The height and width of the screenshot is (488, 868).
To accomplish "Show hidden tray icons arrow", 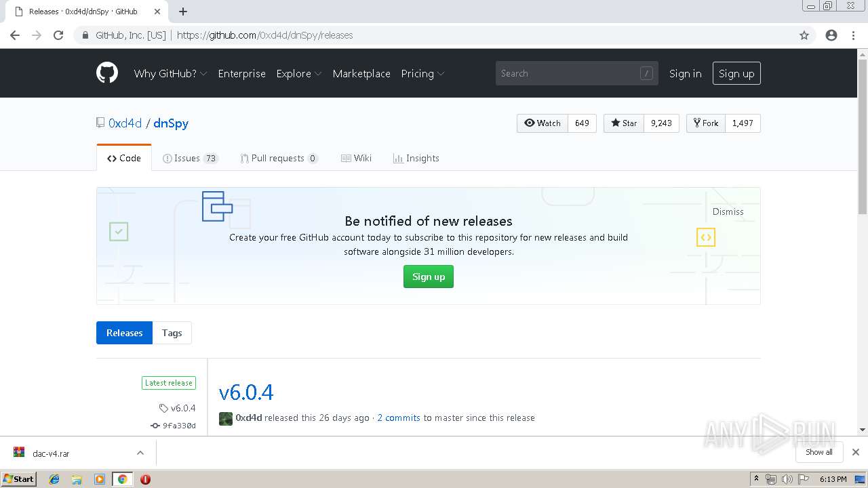I will click(756, 479).
